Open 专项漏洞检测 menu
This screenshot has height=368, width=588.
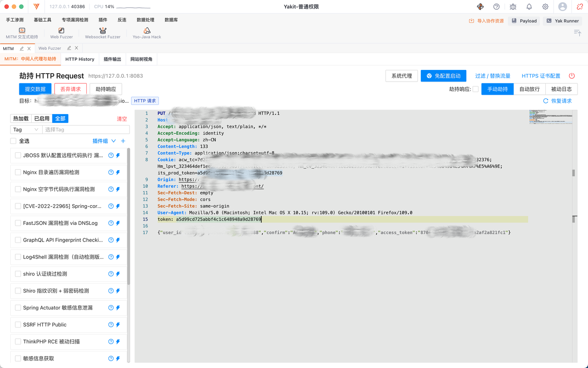75,20
